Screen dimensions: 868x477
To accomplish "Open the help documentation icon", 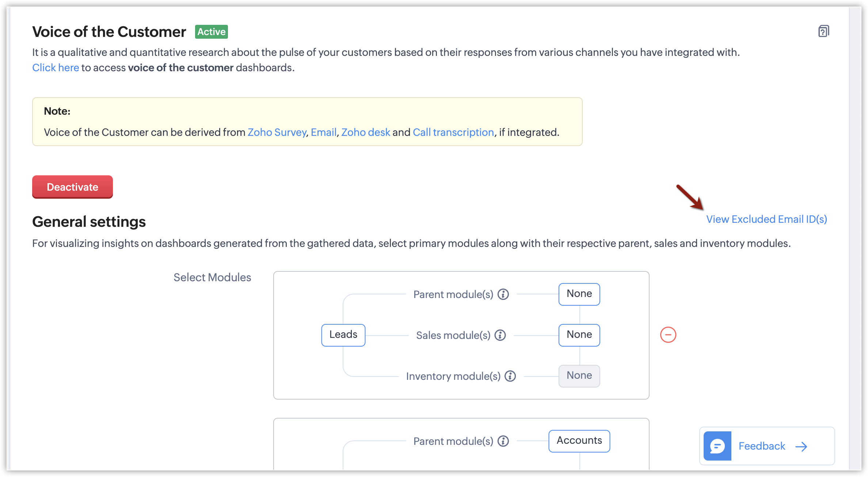I will 823,31.
